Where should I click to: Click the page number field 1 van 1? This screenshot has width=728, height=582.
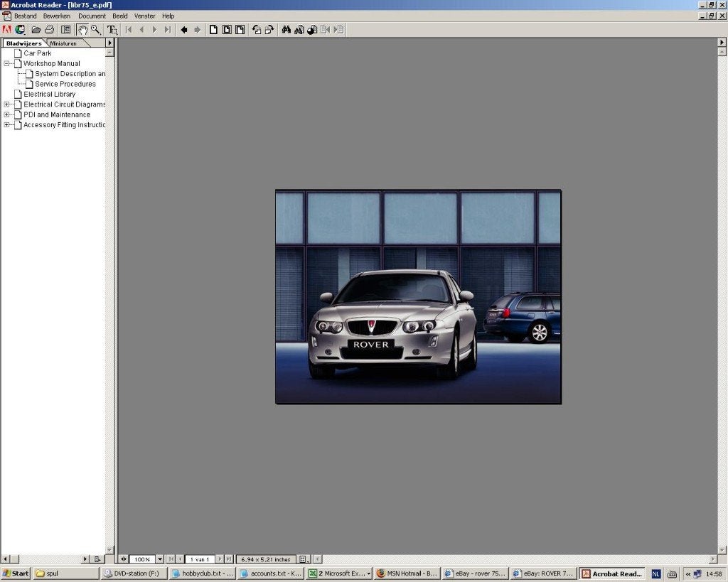[x=200, y=559]
